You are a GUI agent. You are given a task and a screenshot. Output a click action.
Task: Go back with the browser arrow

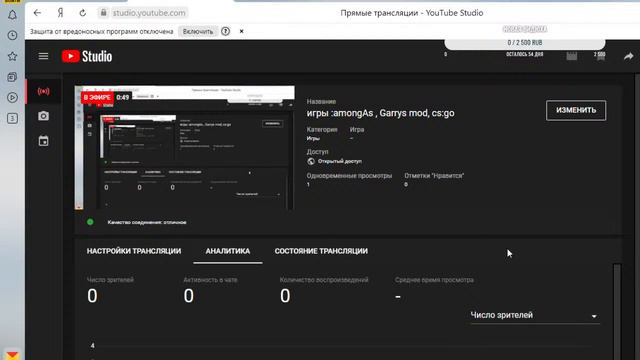click(37, 13)
